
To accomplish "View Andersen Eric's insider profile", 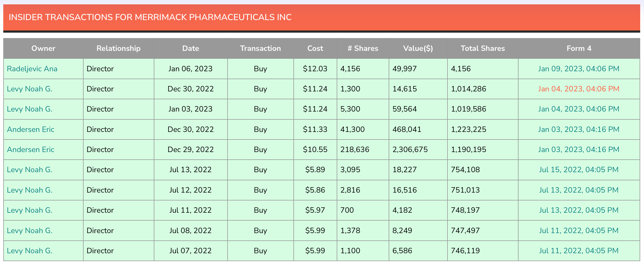I will point(30,129).
